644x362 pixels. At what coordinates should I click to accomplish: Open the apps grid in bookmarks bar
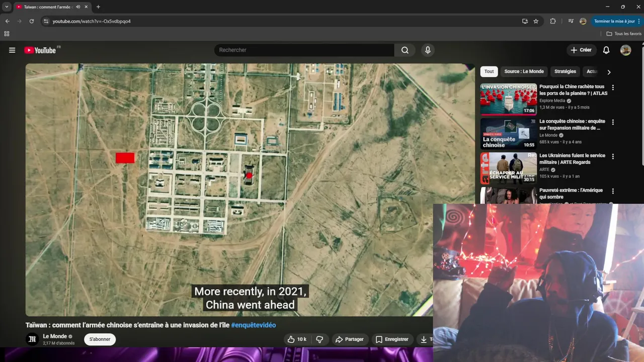7,34
